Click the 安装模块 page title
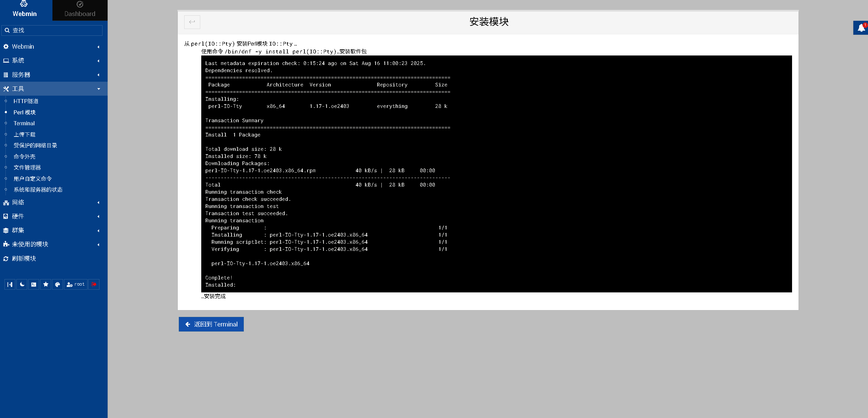 (489, 22)
